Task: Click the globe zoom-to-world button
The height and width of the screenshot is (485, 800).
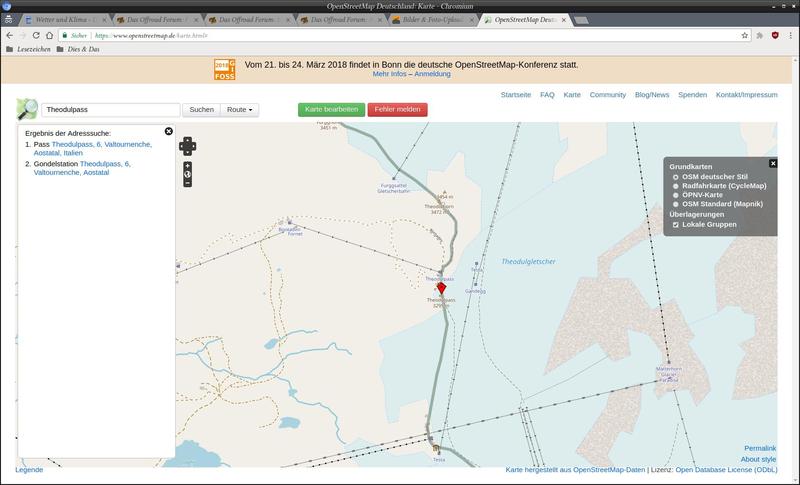Action: [x=187, y=174]
